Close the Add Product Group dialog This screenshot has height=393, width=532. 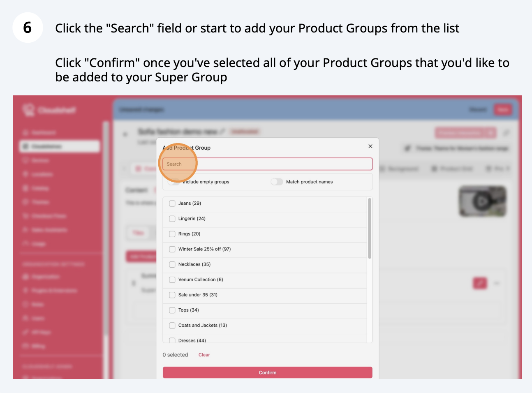tap(370, 146)
